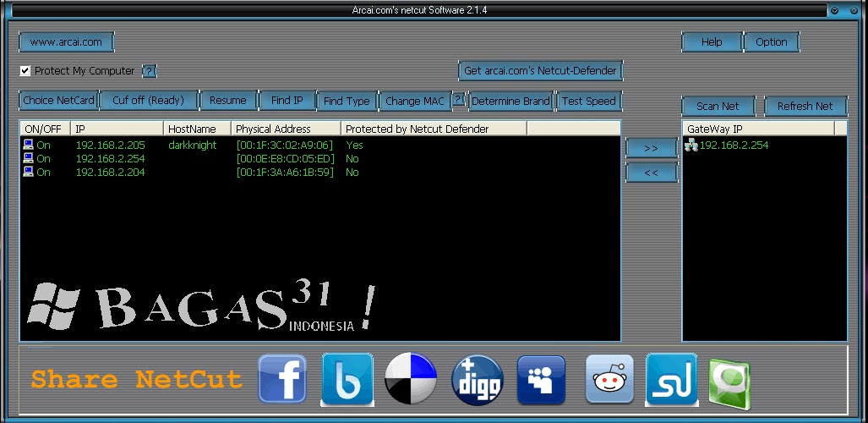Click the green chat bubble share icon

pos(729,384)
